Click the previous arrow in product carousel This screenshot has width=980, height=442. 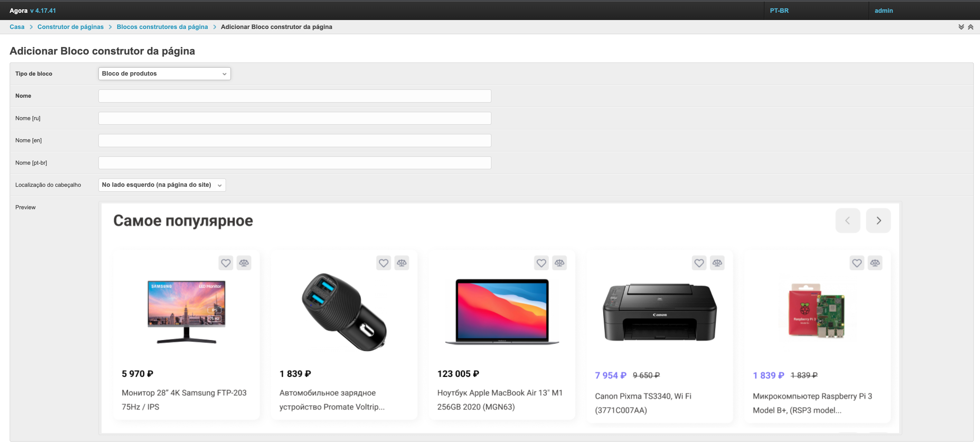click(848, 220)
